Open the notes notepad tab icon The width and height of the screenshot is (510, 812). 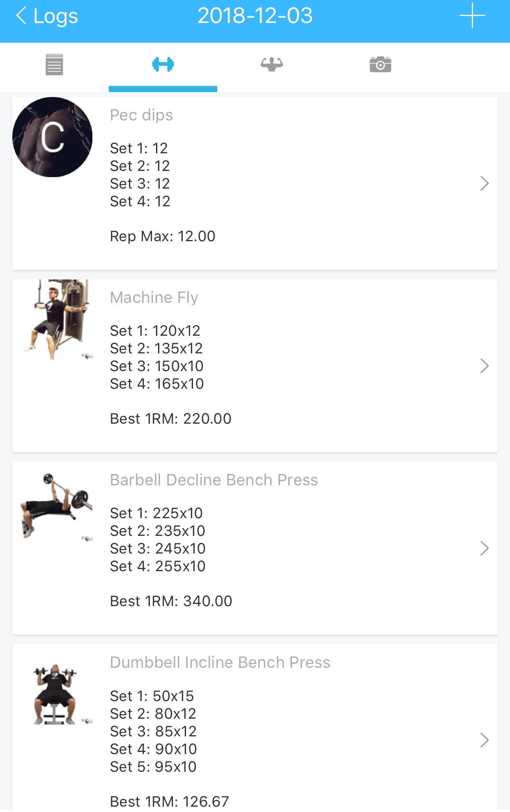coord(54,65)
